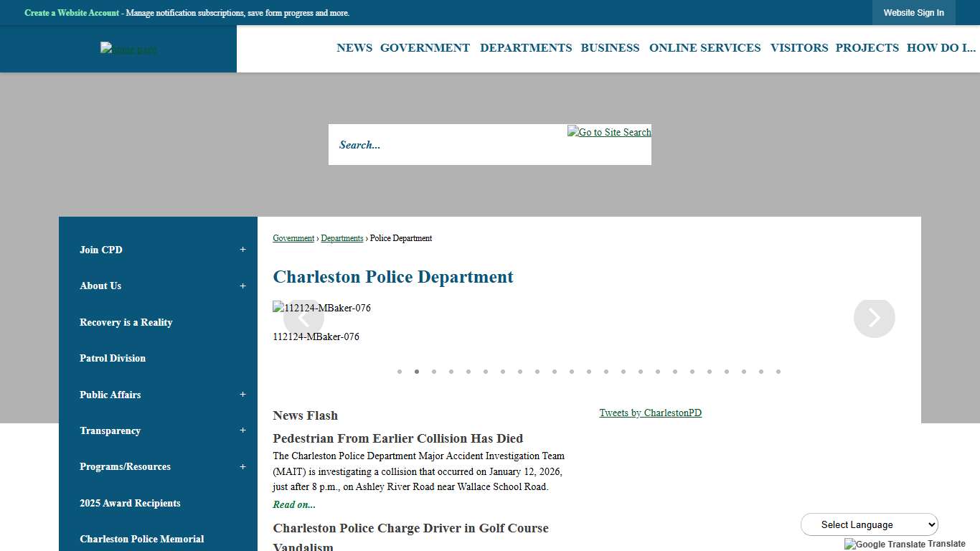Open the Select Language dropdown
980x551 pixels.
click(869, 524)
